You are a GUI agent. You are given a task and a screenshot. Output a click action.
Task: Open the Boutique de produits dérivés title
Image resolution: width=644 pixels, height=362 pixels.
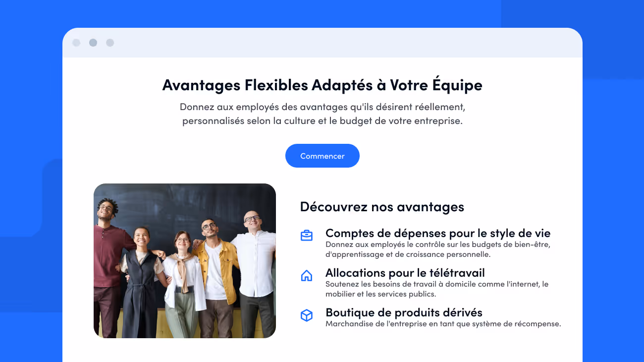click(404, 312)
